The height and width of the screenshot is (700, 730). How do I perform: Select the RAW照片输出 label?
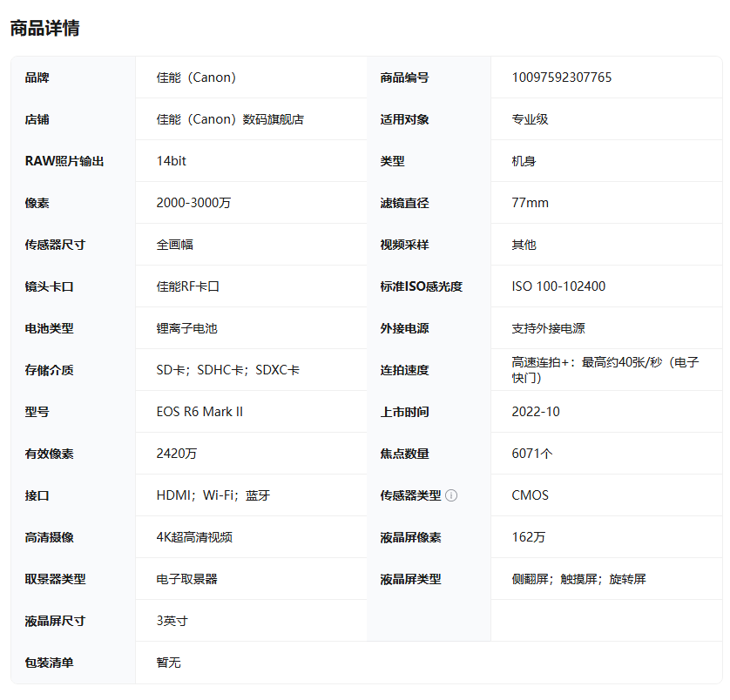coord(64,161)
